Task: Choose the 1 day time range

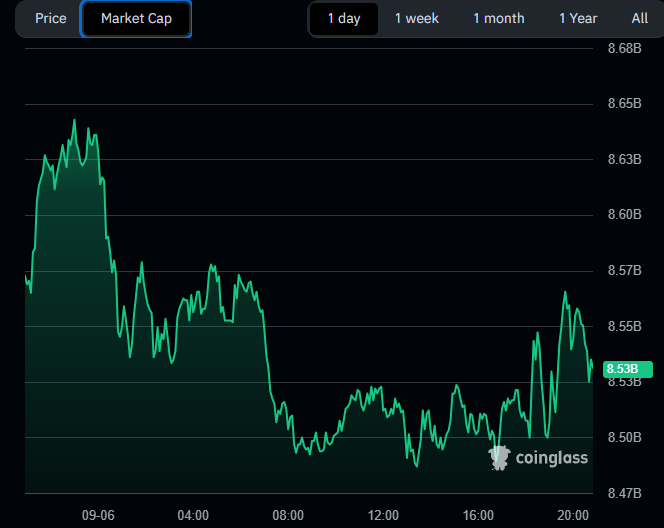Action: 343,19
